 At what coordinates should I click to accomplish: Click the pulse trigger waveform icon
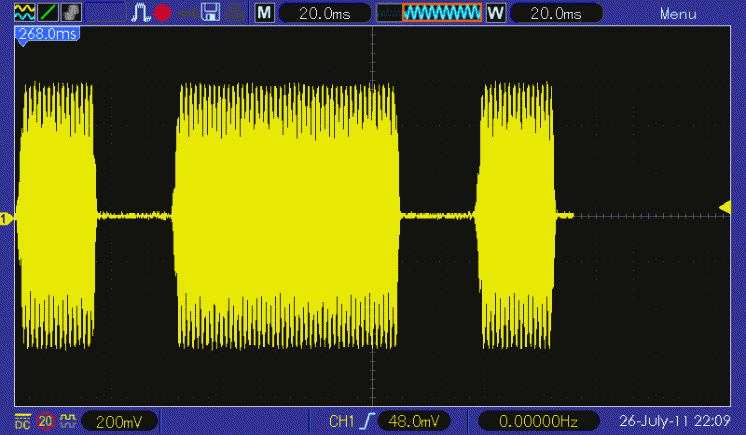(141, 13)
